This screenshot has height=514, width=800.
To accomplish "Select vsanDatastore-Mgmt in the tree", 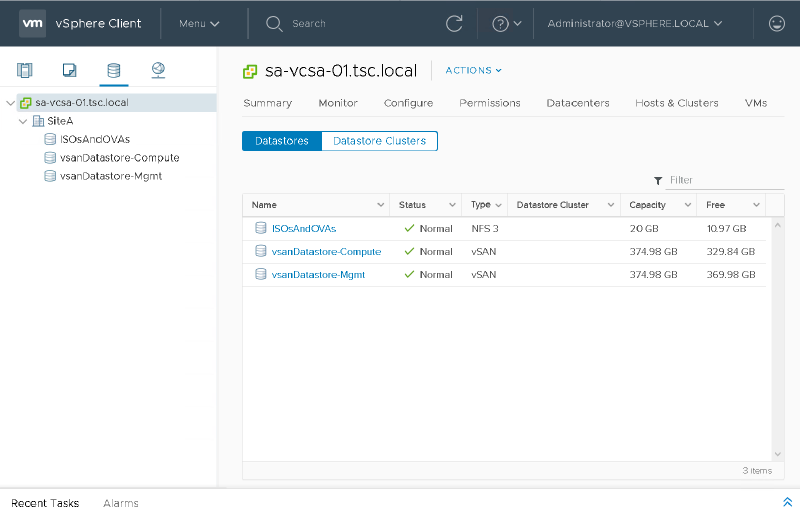I will pyautogui.click(x=111, y=176).
